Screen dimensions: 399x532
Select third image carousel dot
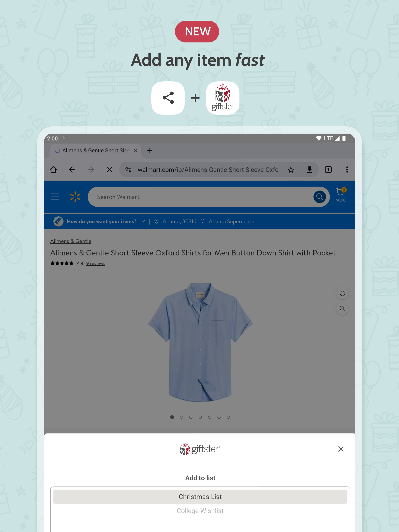(191, 417)
